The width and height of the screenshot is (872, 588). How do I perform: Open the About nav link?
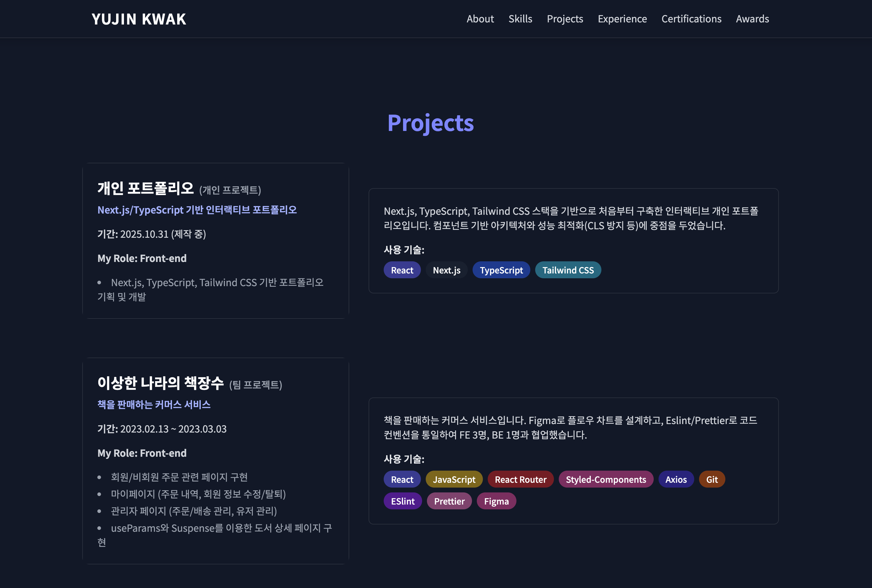pos(480,19)
